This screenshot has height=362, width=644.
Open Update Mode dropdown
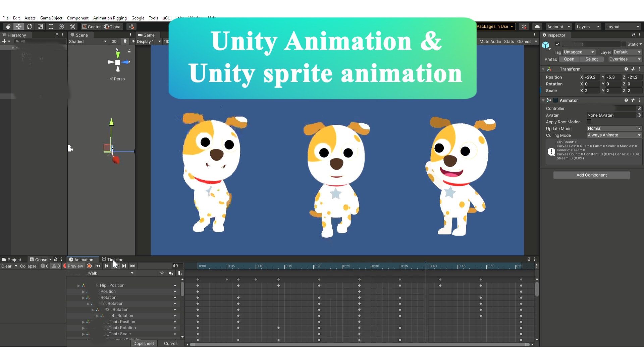pyautogui.click(x=614, y=128)
